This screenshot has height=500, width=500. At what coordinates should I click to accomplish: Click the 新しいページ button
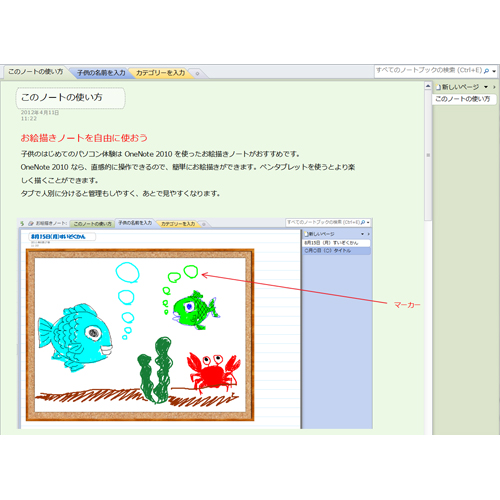[x=457, y=87]
